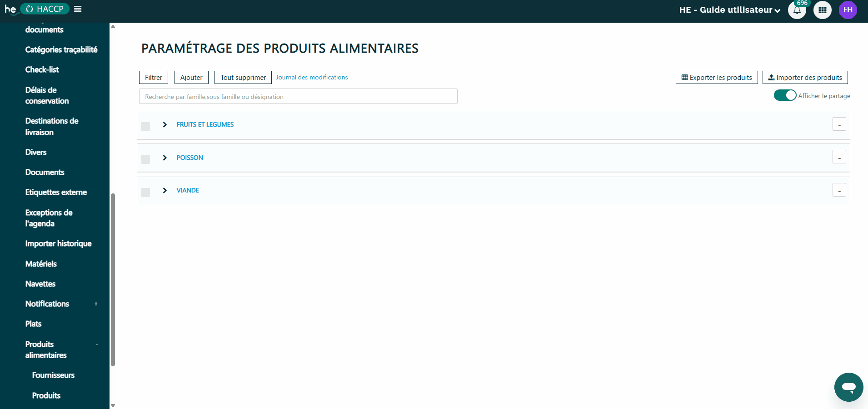The width and height of the screenshot is (868, 409).
Task: Disable the Afficher le partage toggle
Action: [x=785, y=95]
